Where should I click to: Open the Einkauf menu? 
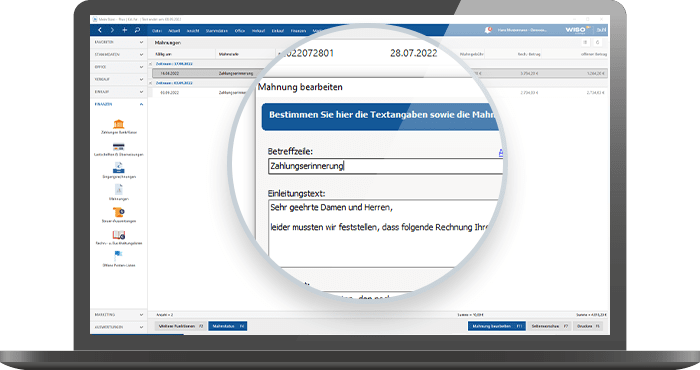(x=278, y=31)
